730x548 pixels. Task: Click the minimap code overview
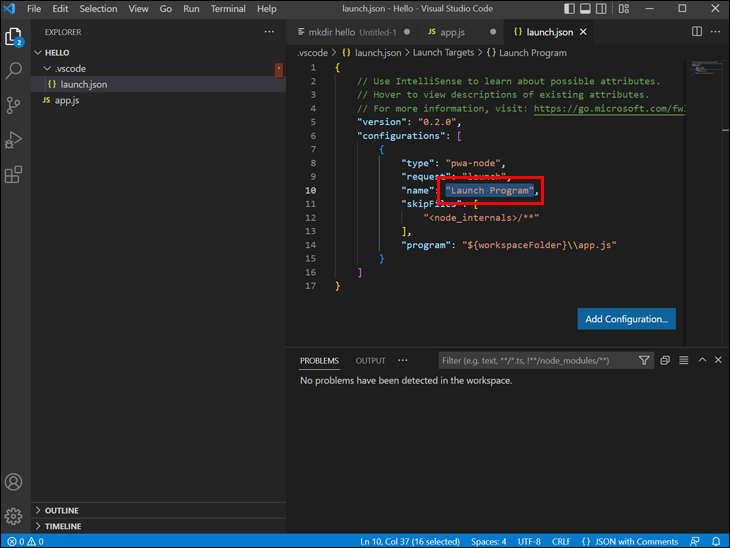pos(703,70)
